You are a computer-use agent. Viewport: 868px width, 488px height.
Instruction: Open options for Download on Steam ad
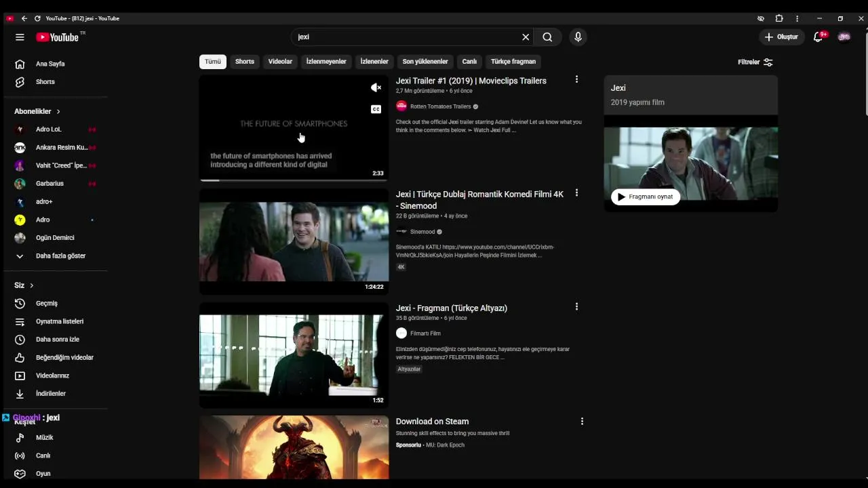pyautogui.click(x=581, y=421)
